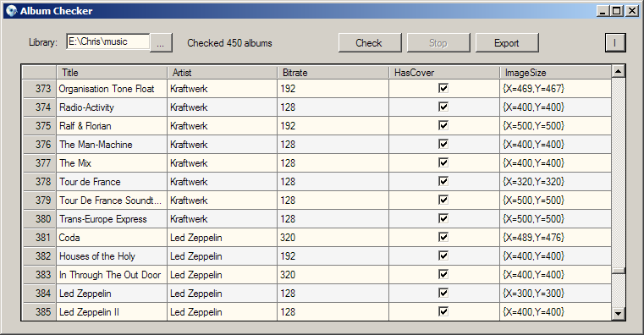
Task: Select the Radio-Activity title cell
Action: click(112, 107)
